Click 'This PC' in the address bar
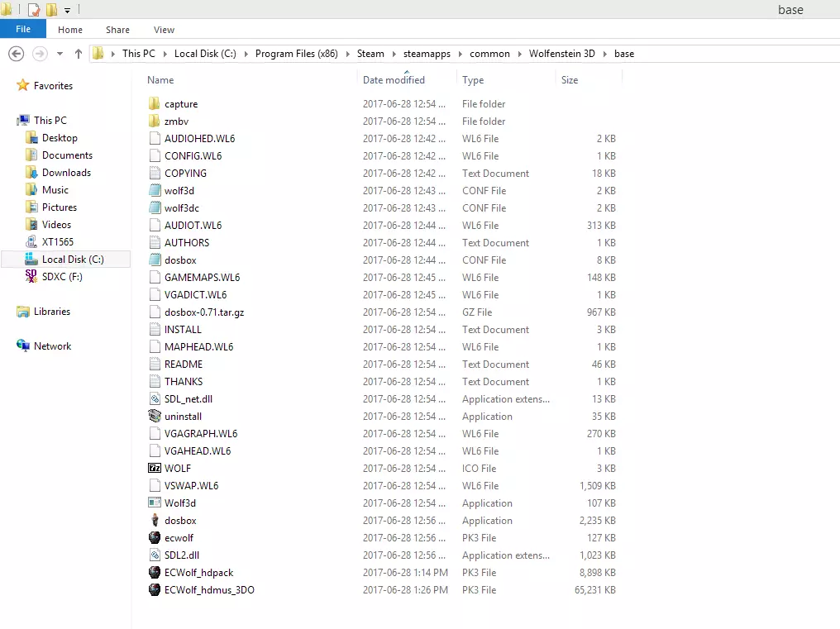The width and height of the screenshot is (840, 629). tap(139, 54)
